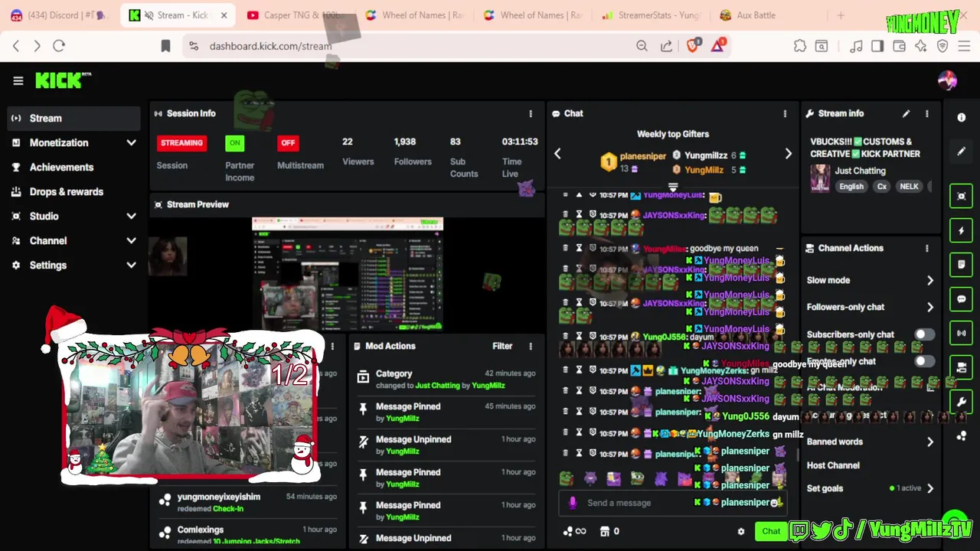Click the wrench icon in right rail
Viewport: 980px width, 551px height.
point(962,401)
